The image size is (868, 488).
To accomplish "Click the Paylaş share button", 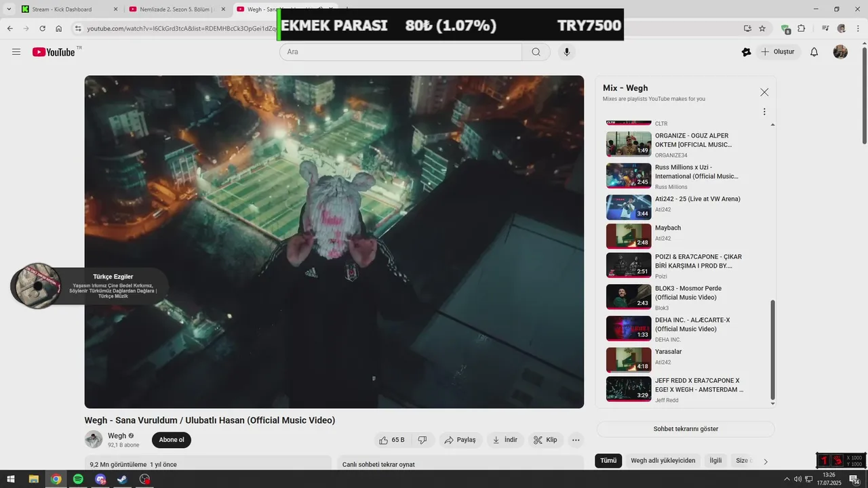I will pyautogui.click(x=460, y=440).
